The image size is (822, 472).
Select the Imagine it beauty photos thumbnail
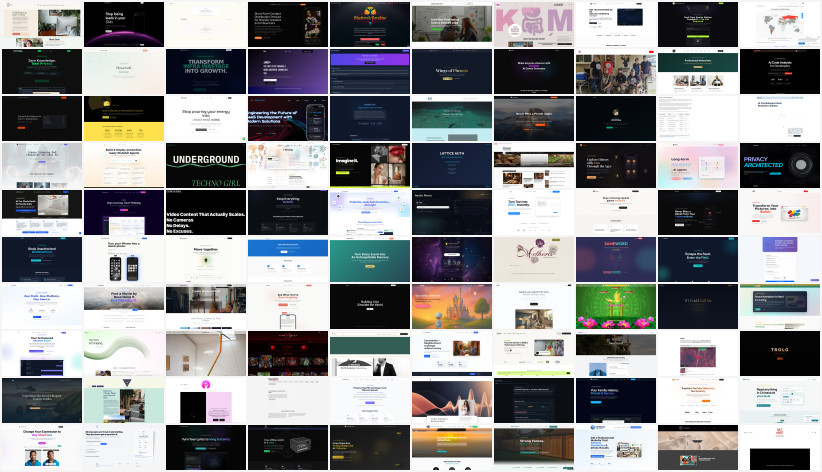(x=370, y=165)
